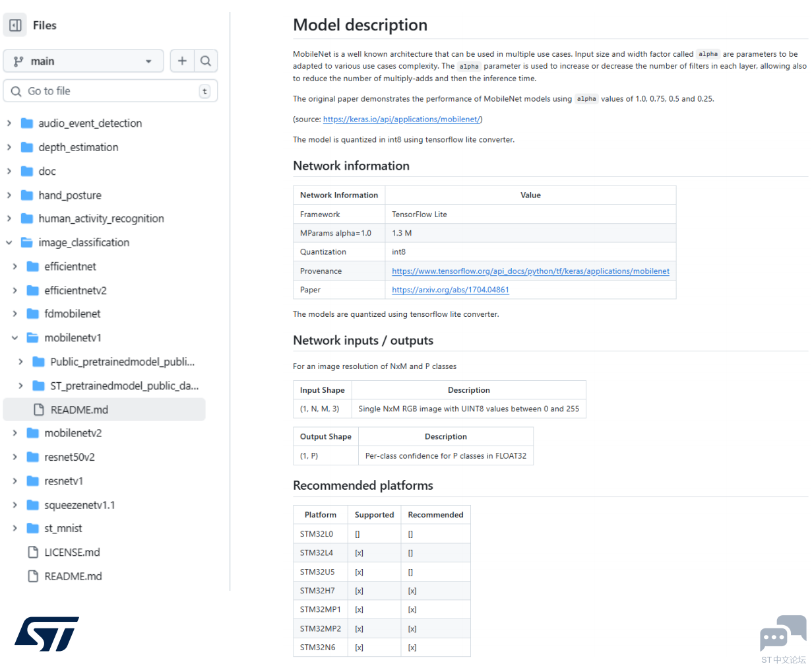Screen dimensions: 812x670
Task: Expand the human_activity_recognition chevron
Action: (9, 218)
